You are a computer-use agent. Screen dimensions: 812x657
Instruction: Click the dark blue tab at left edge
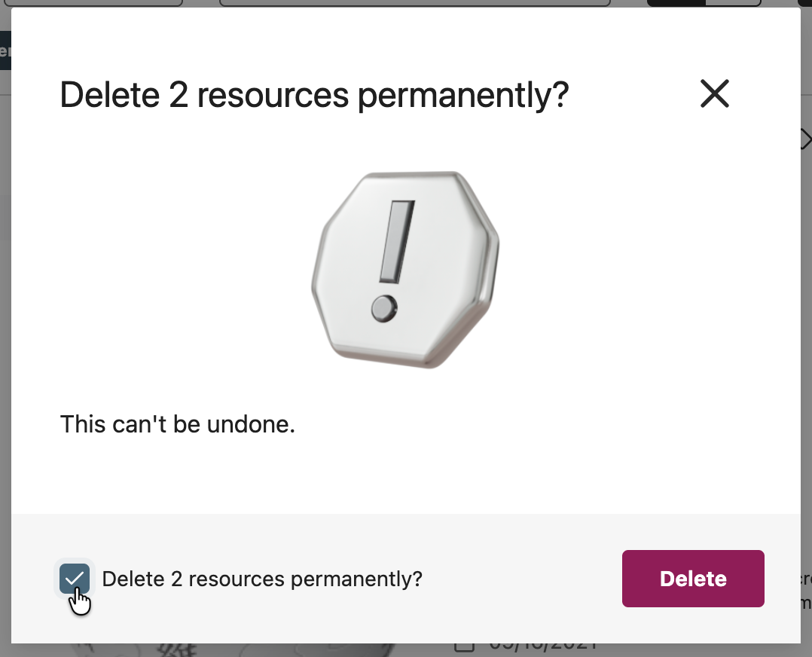[5, 50]
